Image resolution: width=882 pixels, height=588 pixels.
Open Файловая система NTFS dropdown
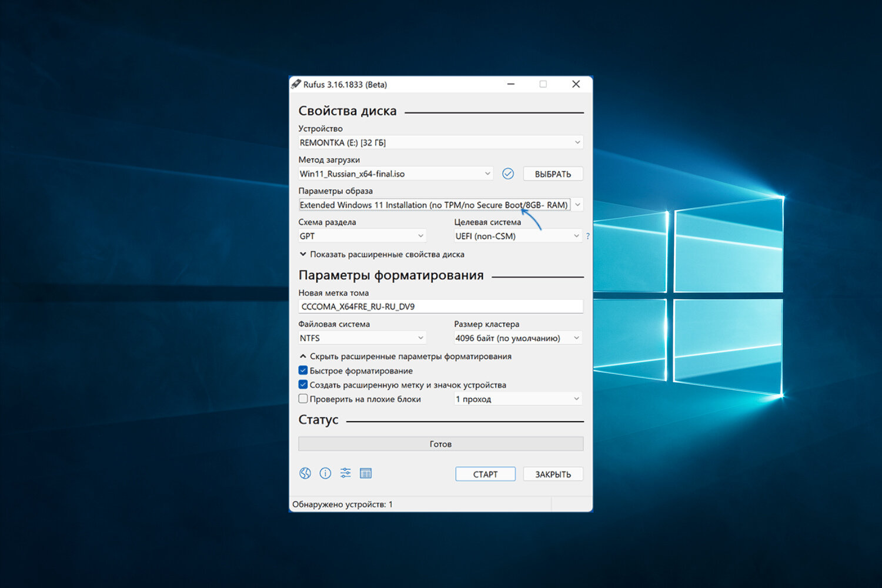click(x=362, y=338)
